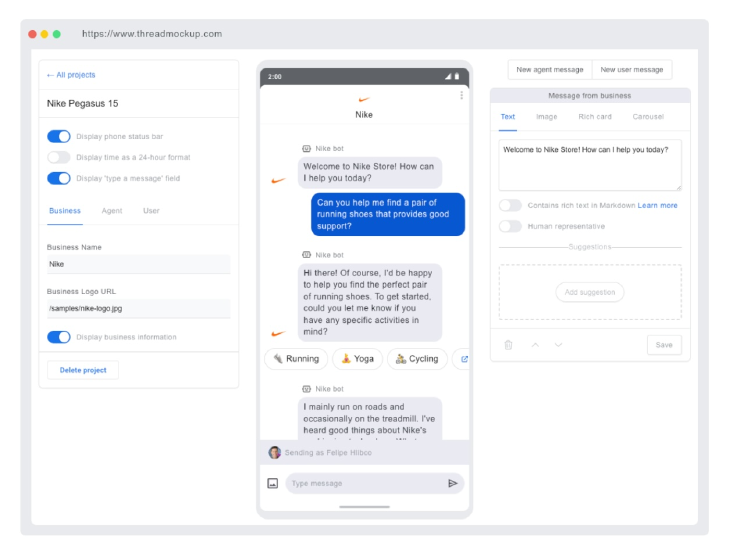The image size is (730, 556).
Task: Select the Carousel tab
Action: pyautogui.click(x=647, y=117)
